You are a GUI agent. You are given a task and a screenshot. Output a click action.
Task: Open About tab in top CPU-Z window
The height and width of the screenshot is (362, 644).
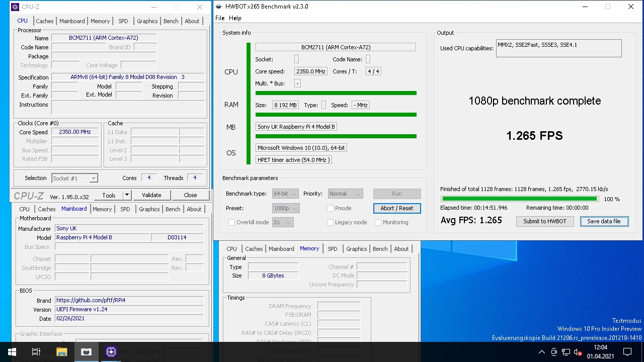[x=192, y=21]
